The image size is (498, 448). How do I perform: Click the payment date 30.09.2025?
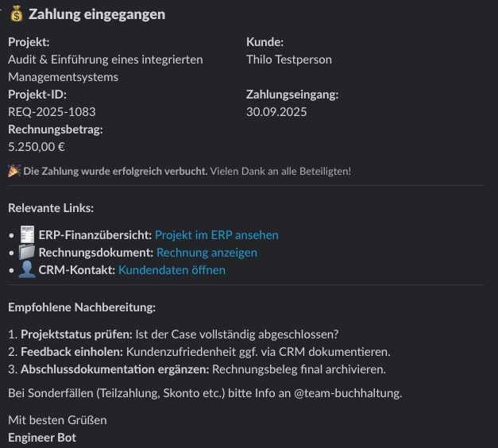click(276, 112)
